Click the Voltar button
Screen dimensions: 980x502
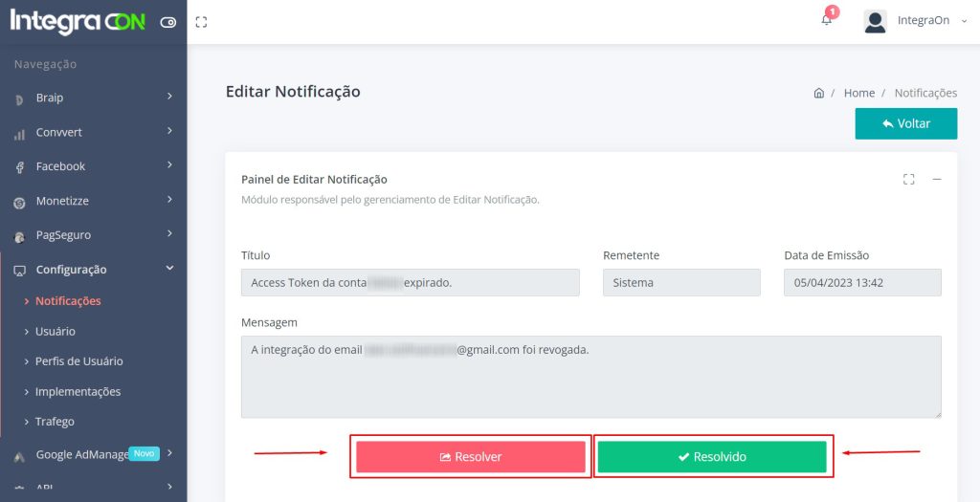pos(905,123)
